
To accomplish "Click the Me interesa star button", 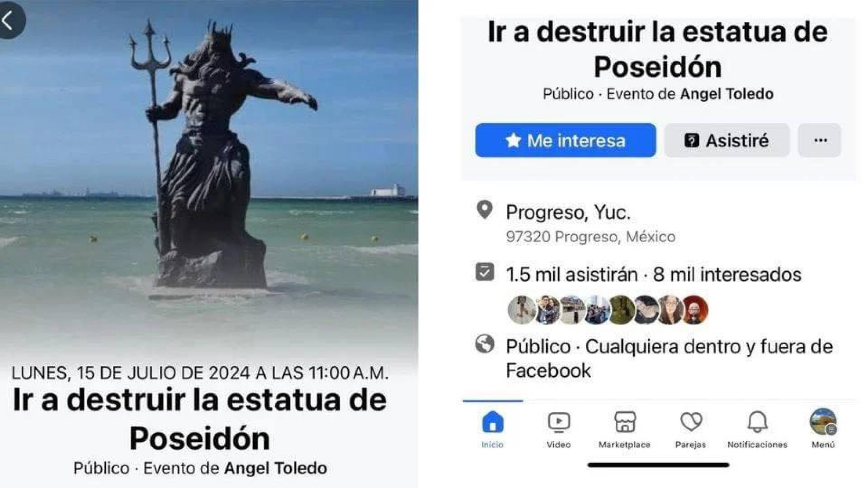I will [566, 140].
